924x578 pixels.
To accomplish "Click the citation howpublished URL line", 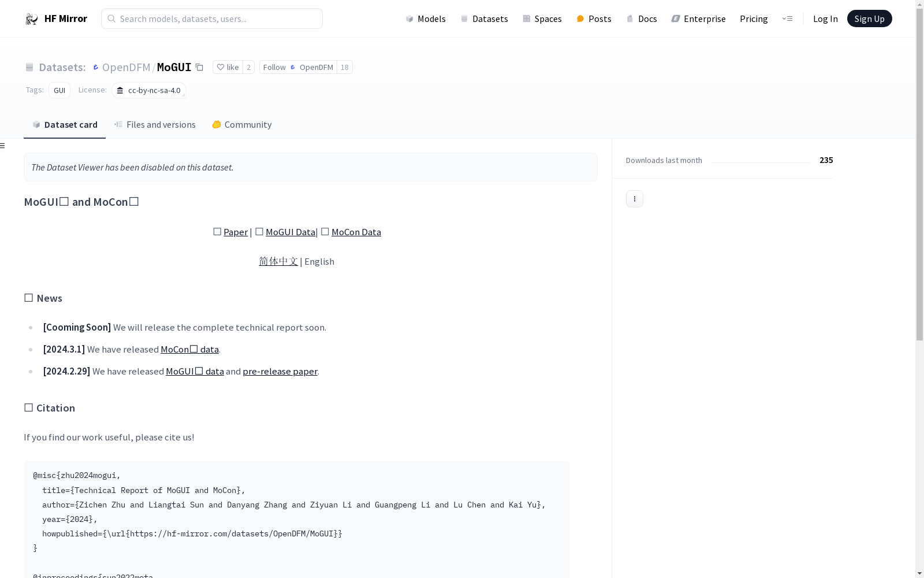I will pos(192,533).
